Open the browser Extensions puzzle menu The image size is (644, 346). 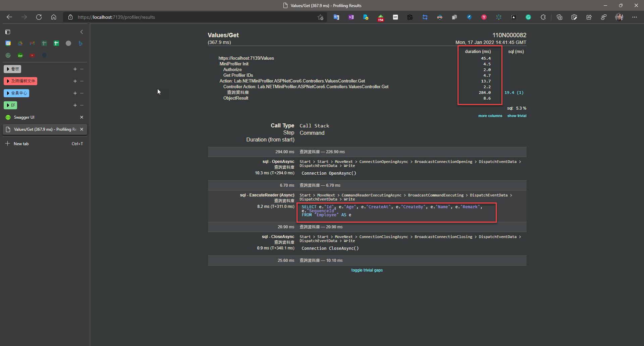[543, 17]
